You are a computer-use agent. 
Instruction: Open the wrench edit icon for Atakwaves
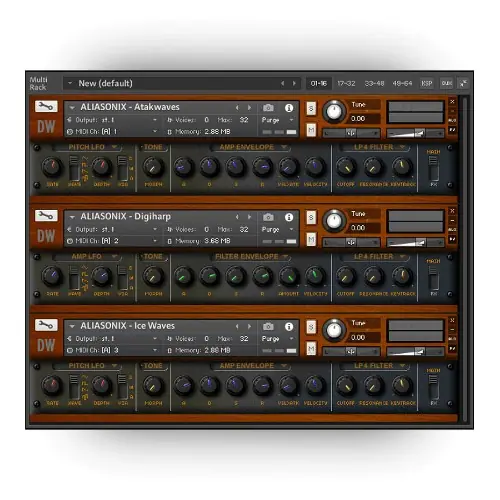click(46, 107)
